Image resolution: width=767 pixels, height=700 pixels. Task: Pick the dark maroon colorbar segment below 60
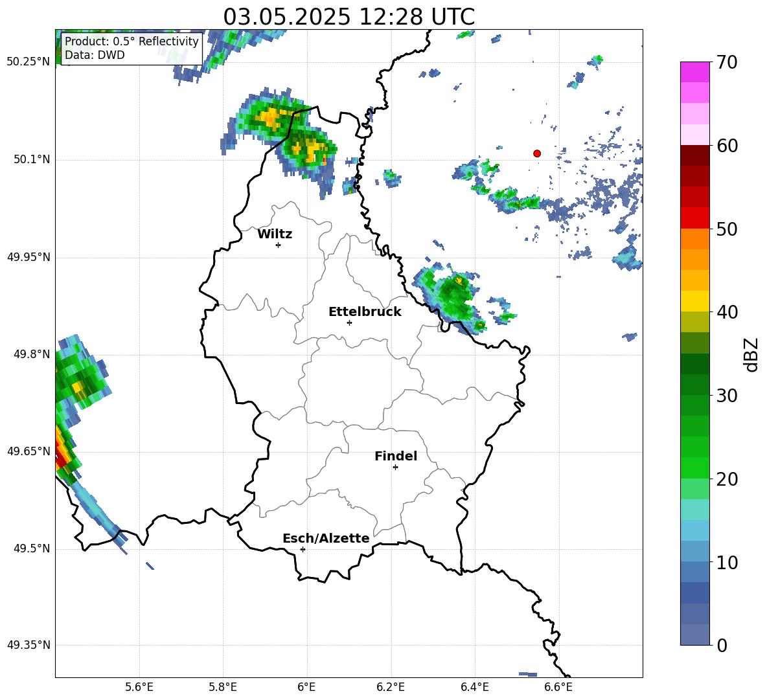pyautogui.click(x=694, y=155)
